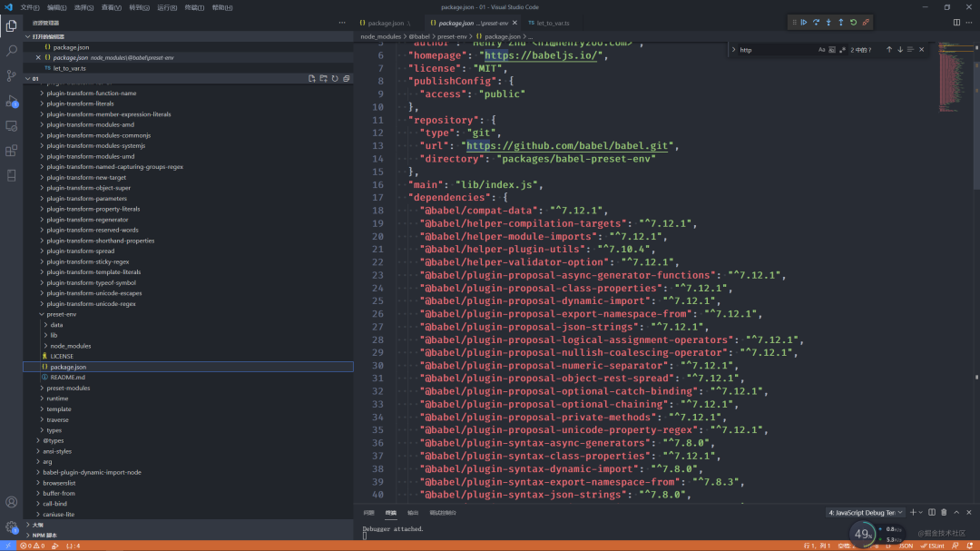Viewport: 980px width, 551px height.
Task: Split the terminal panel
Action: [x=932, y=512]
